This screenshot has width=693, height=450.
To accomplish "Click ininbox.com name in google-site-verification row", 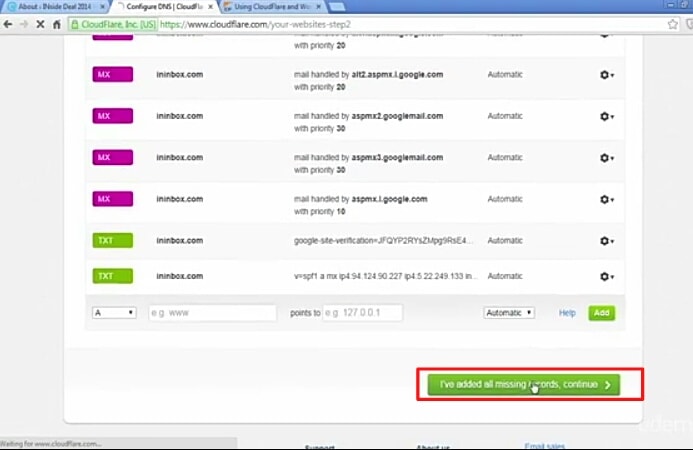I will tap(179, 240).
